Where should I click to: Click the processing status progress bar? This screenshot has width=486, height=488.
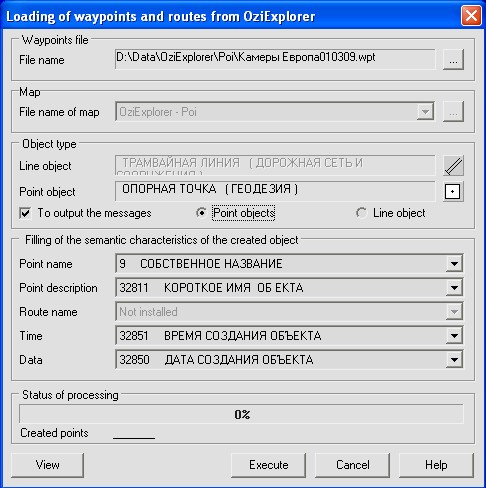pos(241,414)
